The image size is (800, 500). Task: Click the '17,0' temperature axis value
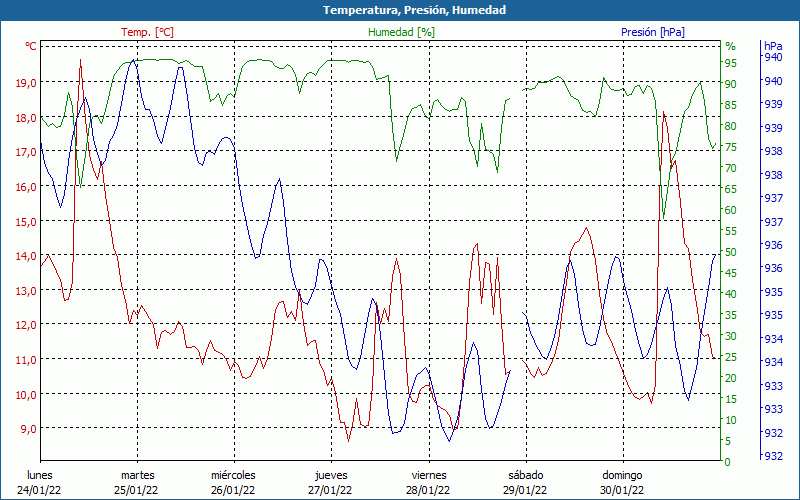[27, 152]
